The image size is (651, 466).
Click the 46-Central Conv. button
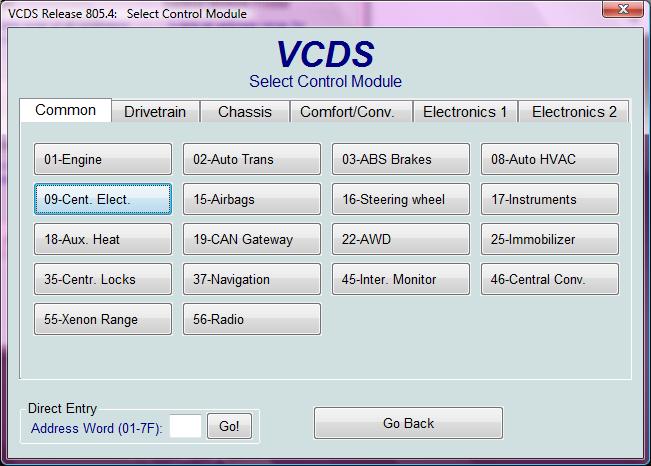pyautogui.click(x=550, y=279)
